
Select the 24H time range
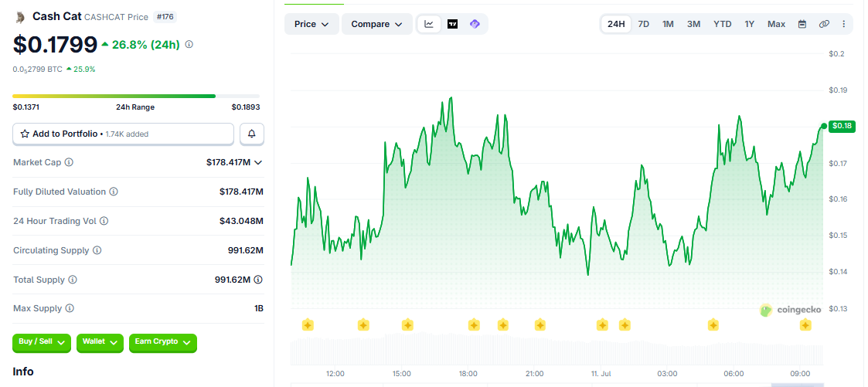point(616,24)
